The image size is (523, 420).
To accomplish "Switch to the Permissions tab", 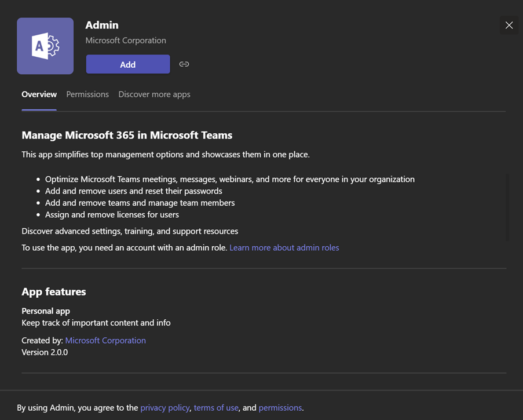I will tap(87, 94).
